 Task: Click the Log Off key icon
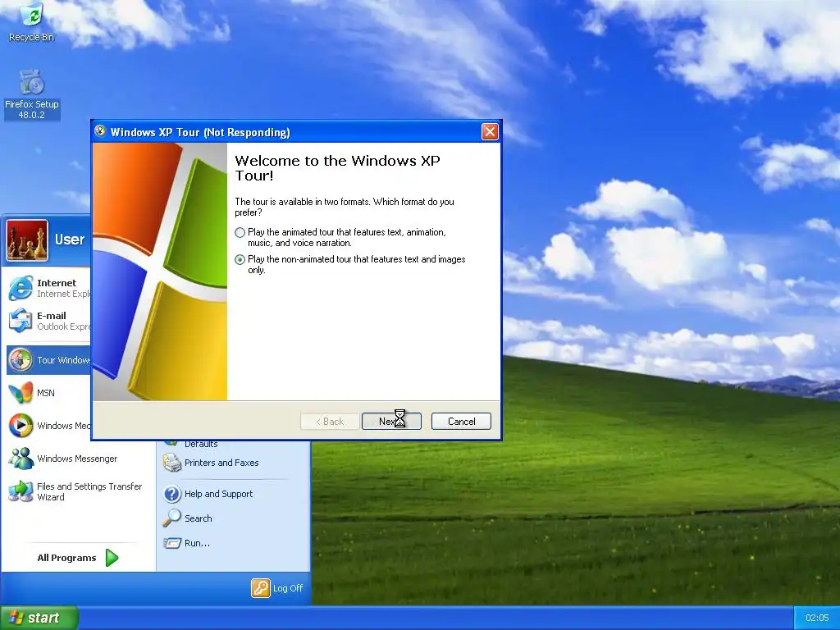coord(261,588)
